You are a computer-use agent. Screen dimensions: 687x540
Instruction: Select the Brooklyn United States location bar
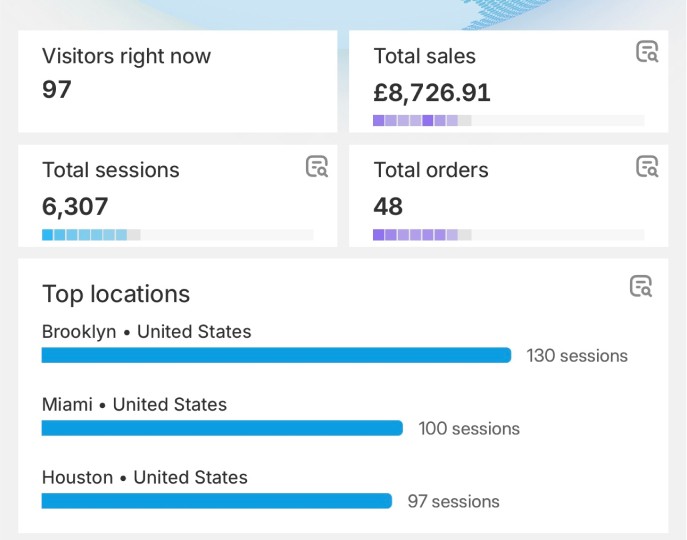click(x=276, y=355)
